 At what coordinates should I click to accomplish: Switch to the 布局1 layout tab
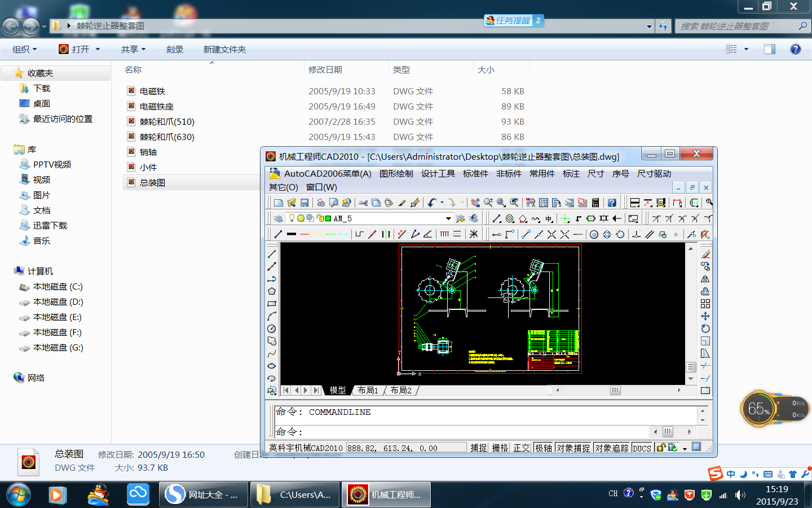[x=368, y=390]
